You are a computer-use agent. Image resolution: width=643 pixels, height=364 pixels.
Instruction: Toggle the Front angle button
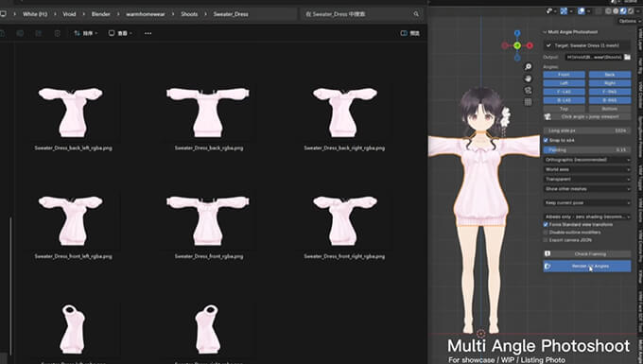coord(565,75)
